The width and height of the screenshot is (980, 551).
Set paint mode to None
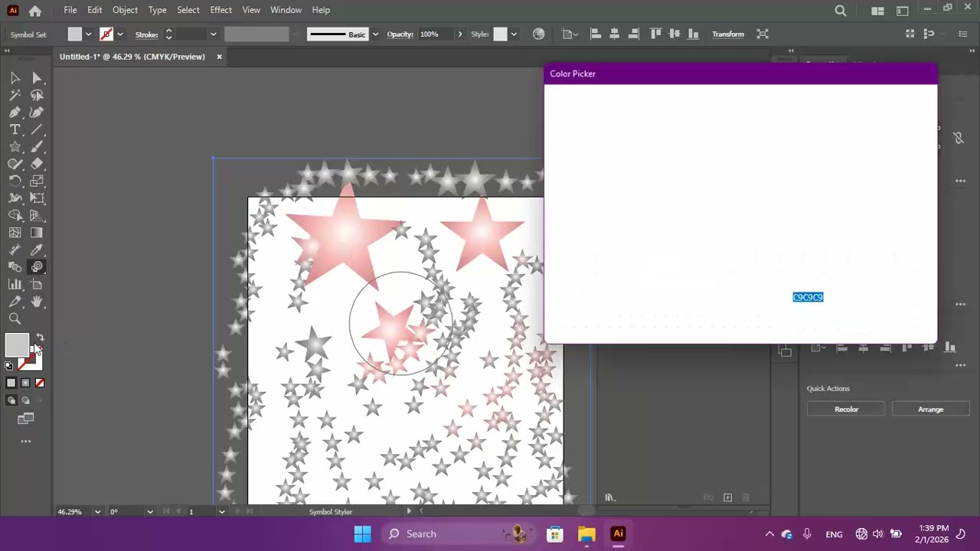(x=40, y=383)
